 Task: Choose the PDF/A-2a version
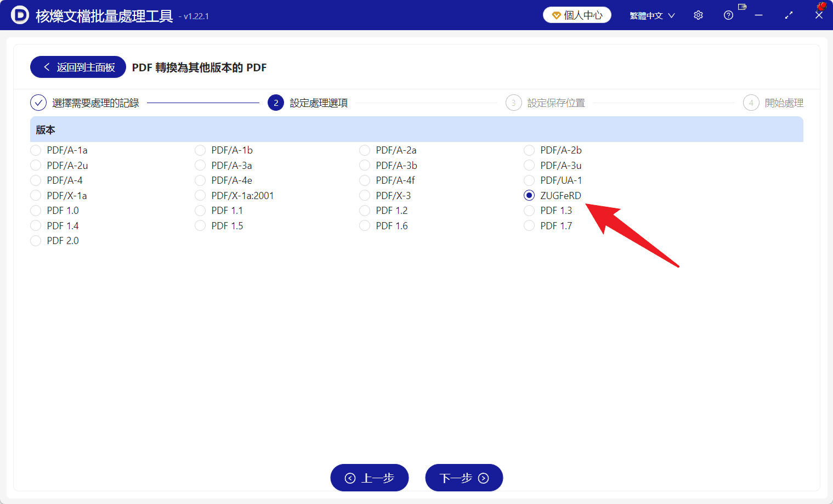(365, 150)
